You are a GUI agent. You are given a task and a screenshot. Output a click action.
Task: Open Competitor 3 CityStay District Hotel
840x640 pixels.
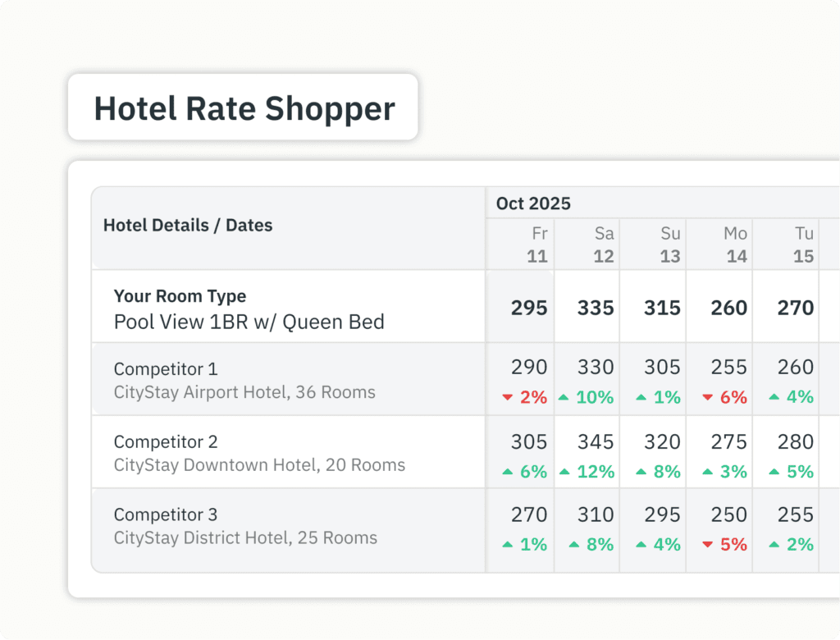click(x=245, y=527)
